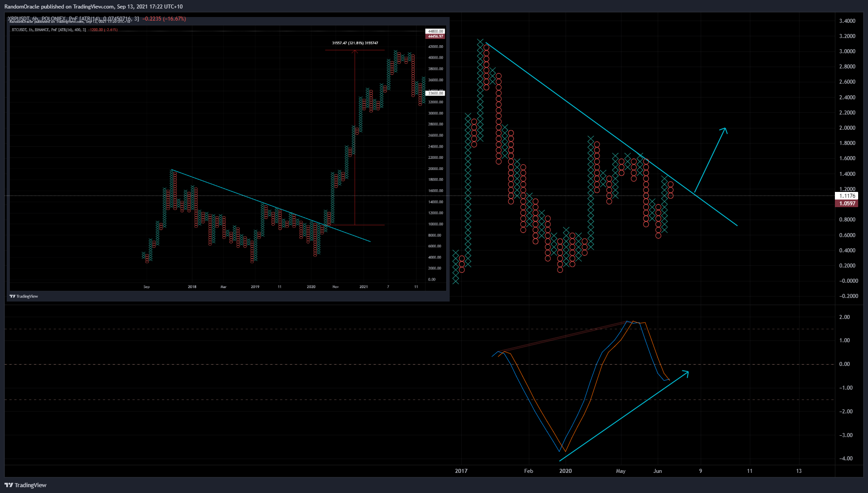Viewport: 868px width, 493px height.
Task: Click the 1.6000 price axis label
Action: click(x=847, y=158)
